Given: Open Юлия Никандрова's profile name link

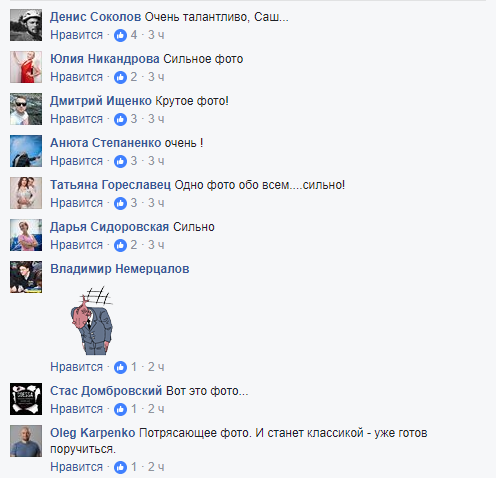Looking at the screenshot, I should 105,59.
